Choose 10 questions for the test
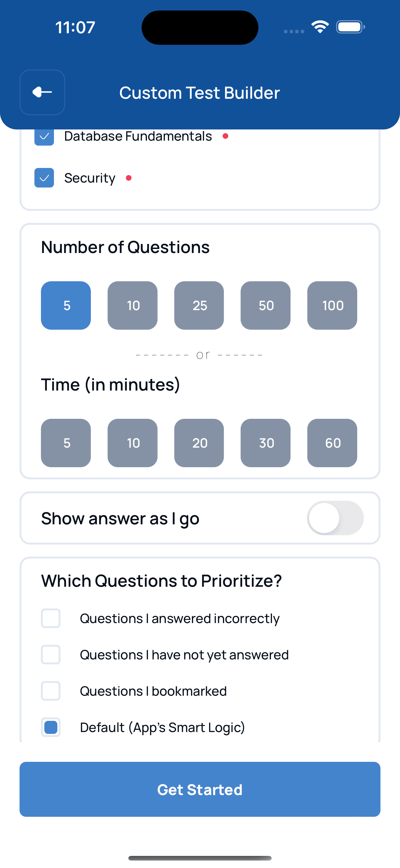Image resolution: width=400 pixels, height=868 pixels. tap(133, 305)
